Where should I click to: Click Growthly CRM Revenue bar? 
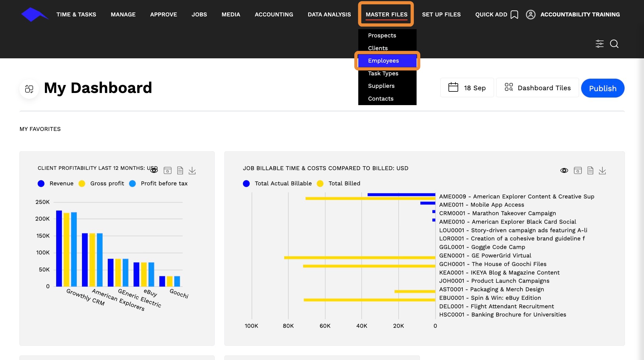[59, 249]
